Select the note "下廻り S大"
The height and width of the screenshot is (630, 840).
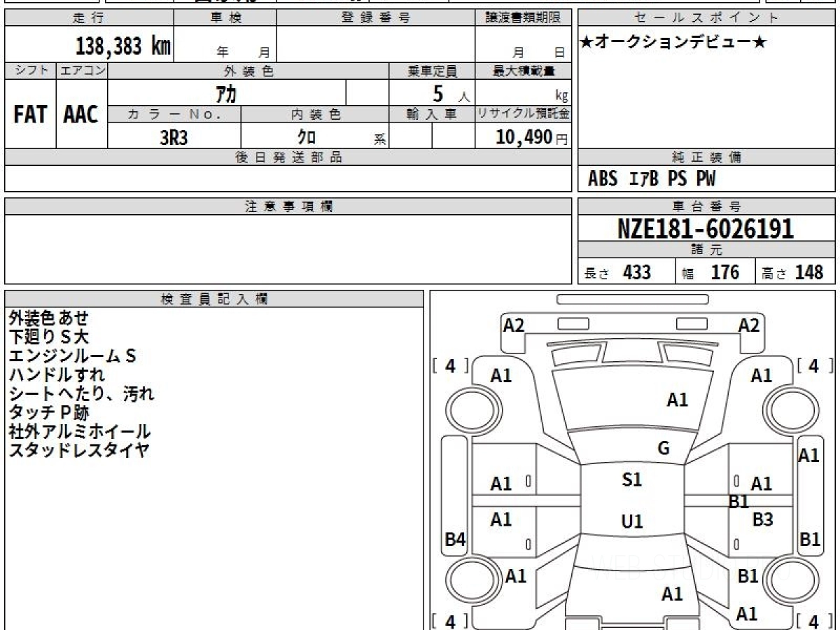[x=49, y=337]
